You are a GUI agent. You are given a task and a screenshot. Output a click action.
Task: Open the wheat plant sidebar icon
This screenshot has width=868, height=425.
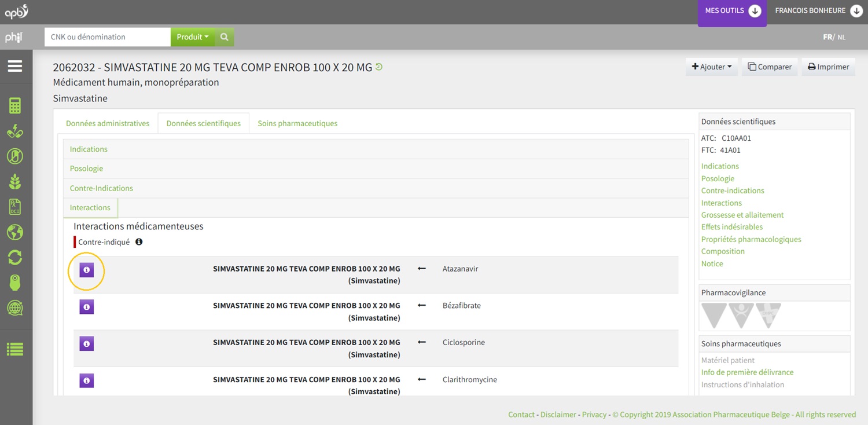click(15, 182)
